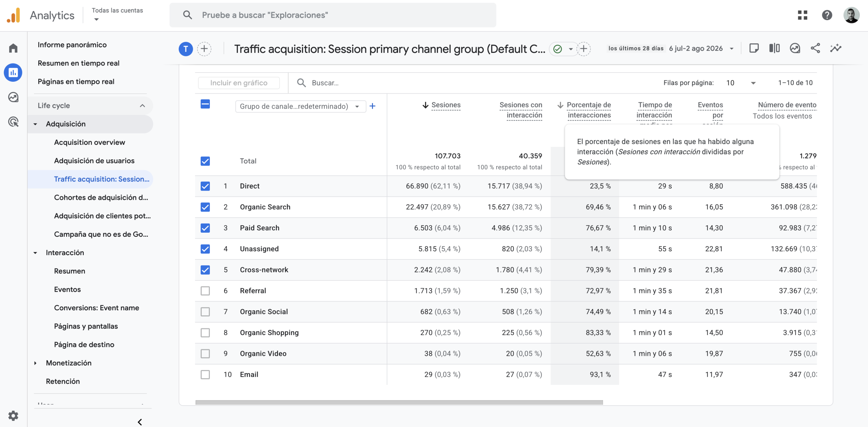Screen dimensions: 868x427
Task: Focus the Pruebe a buscar Exploraciones search field
Action: (x=333, y=15)
